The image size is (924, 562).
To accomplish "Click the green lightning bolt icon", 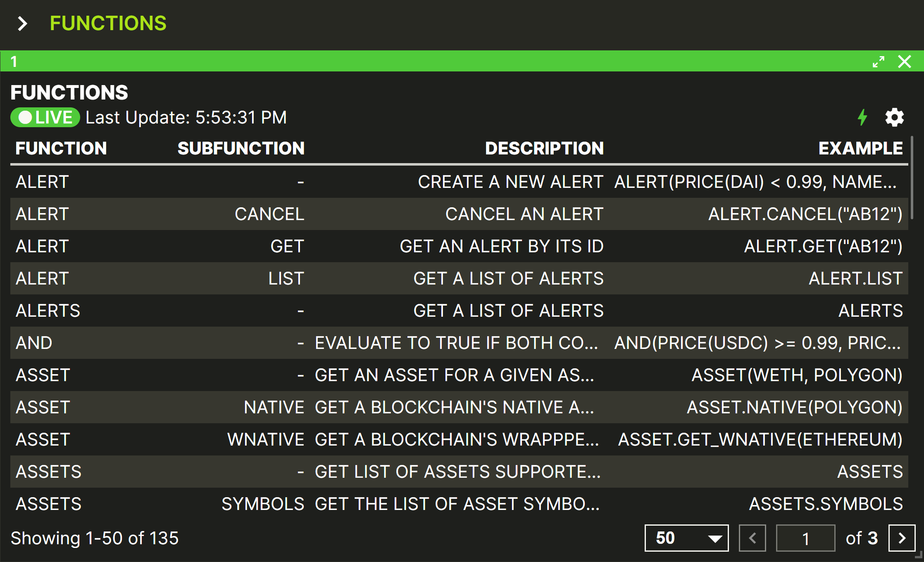I will pos(862,118).
